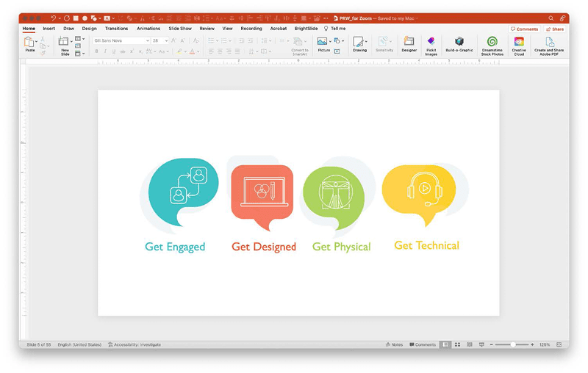Toggle Underline formatting

point(114,51)
